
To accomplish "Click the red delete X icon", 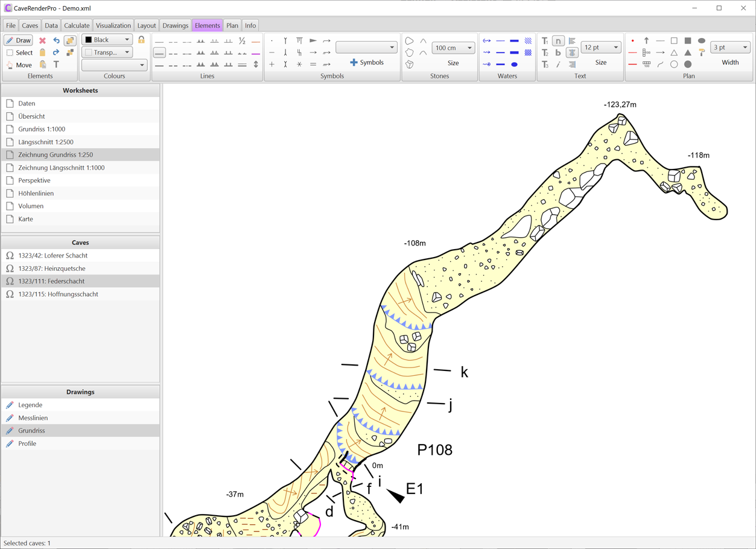I will (x=42, y=40).
